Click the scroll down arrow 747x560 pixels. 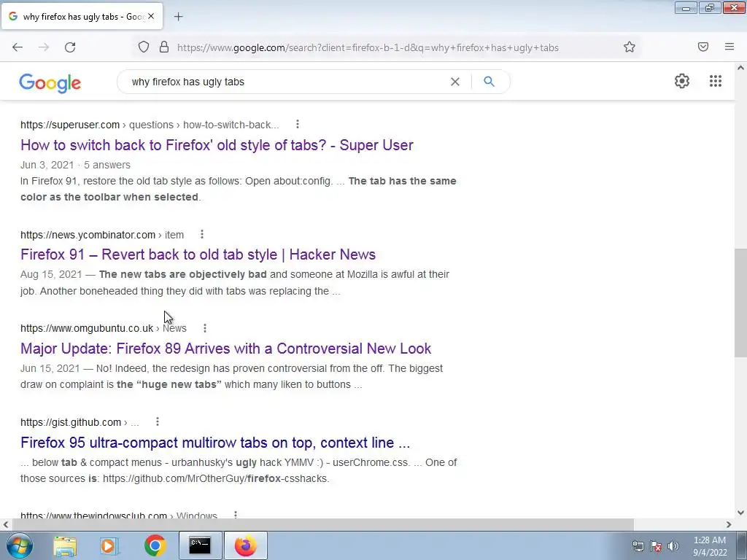point(740,513)
